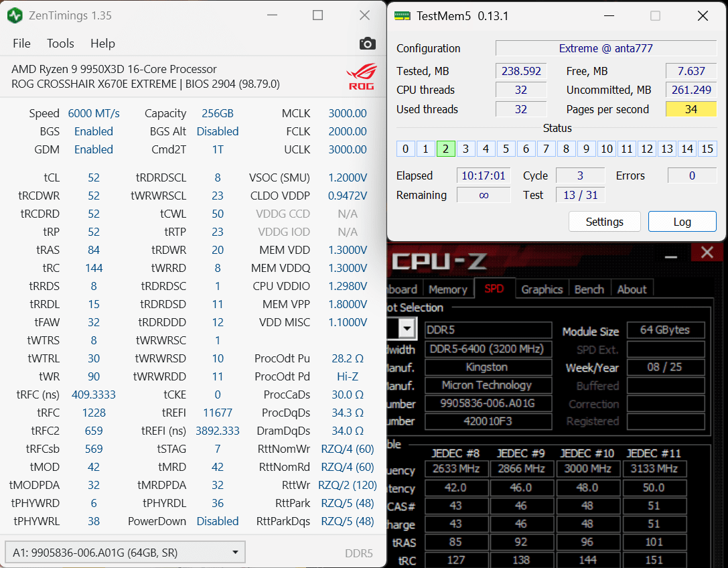Click the RttWr value RZQ/2 (120)

tap(348, 485)
